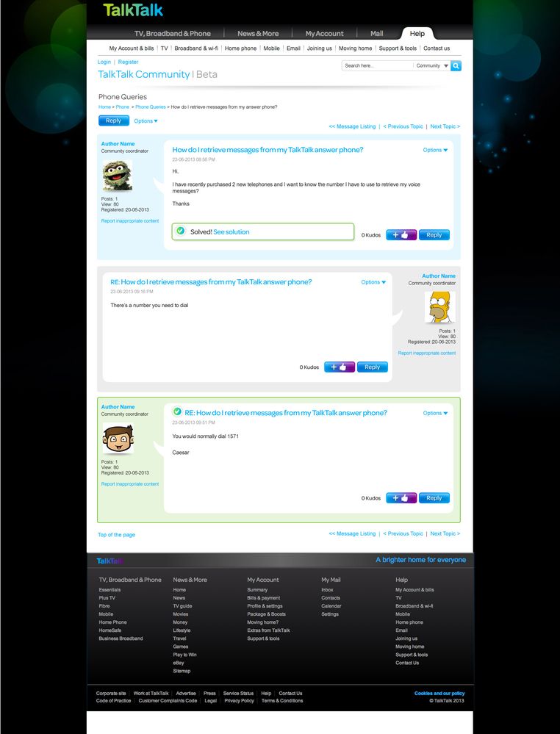
Task: Click the top "<< Message Listing" link
Action: tap(352, 126)
